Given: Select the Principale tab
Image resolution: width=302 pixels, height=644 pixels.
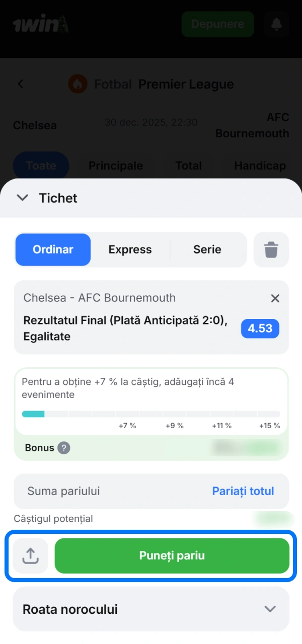Looking at the screenshot, I should pos(116,166).
